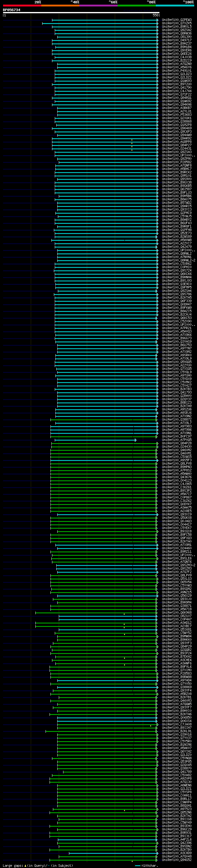Select the UniRef100_P28583 label
This screenshot has height=868, width=197.
pyautogui.click(x=177, y=674)
